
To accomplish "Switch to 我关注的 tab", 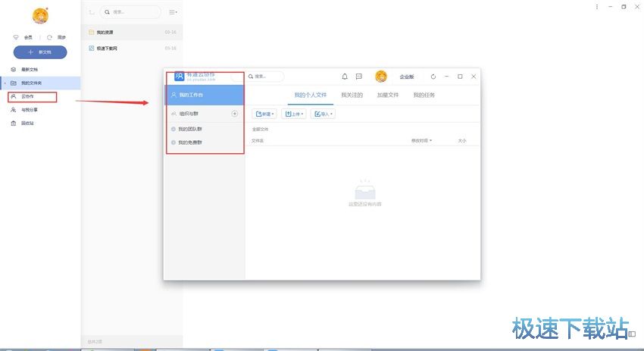I will [352, 95].
